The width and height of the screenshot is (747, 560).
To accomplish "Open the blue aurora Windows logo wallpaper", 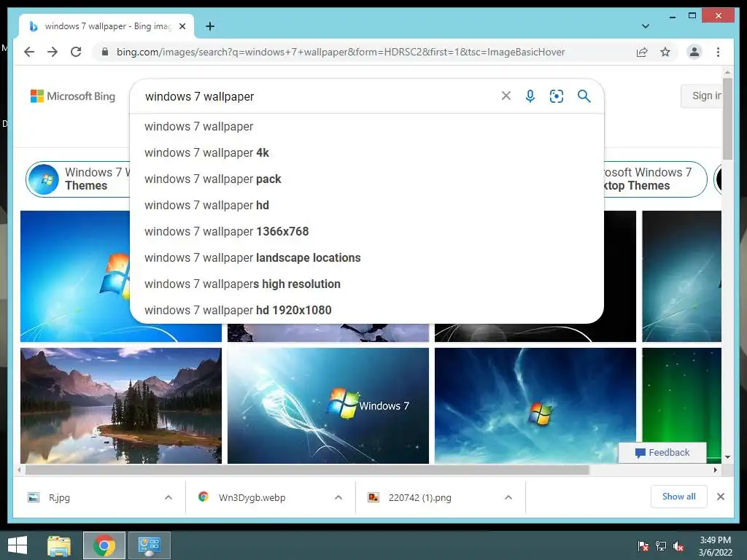I will pyautogui.click(x=535, y=405).
